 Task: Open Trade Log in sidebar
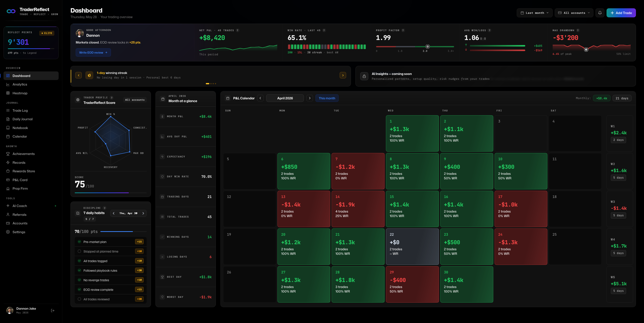31,110
